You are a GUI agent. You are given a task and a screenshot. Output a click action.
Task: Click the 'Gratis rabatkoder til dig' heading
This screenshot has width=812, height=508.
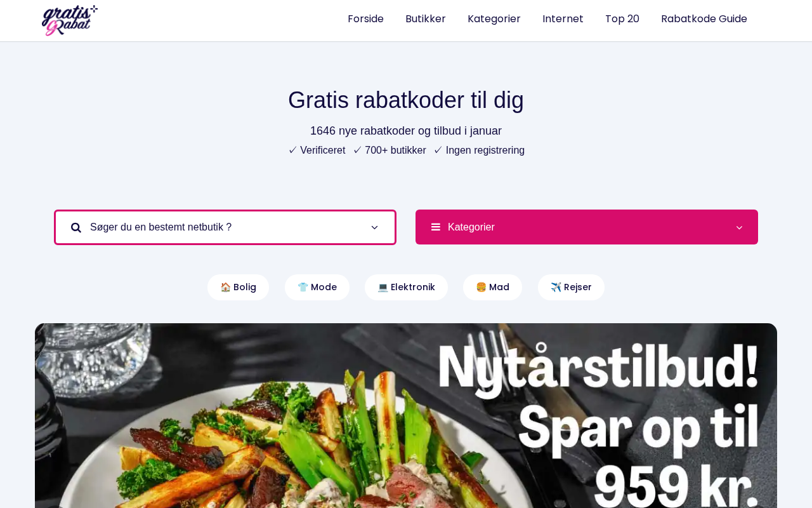(406, 100)
